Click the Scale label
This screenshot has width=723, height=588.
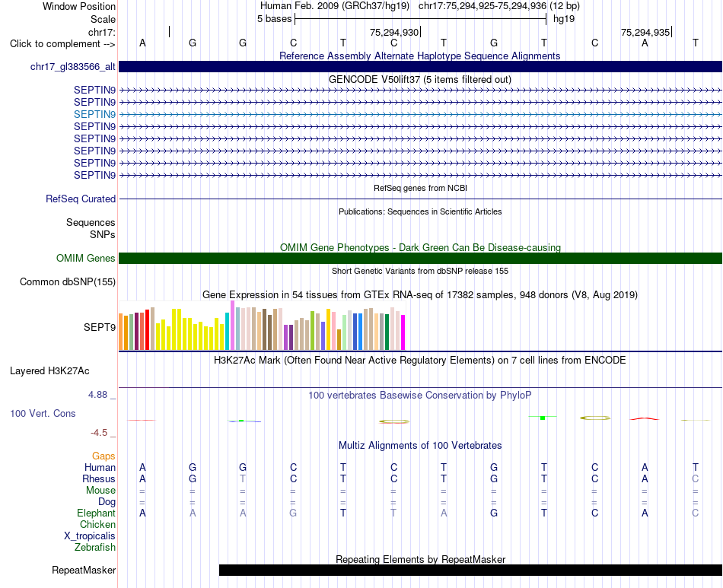tap(103, 19)
